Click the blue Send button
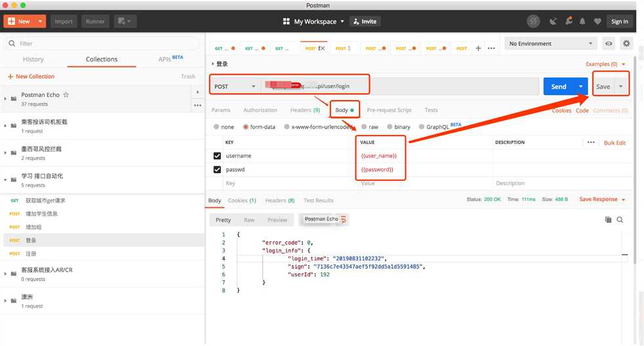This screenshot has width=644, height=346. point(559,86)
